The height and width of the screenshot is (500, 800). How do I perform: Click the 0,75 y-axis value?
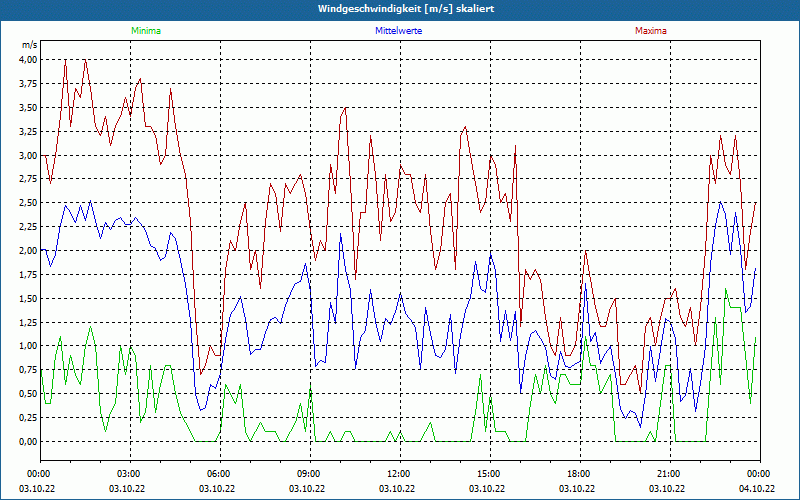pyautogui.click(x=28, y=370)
